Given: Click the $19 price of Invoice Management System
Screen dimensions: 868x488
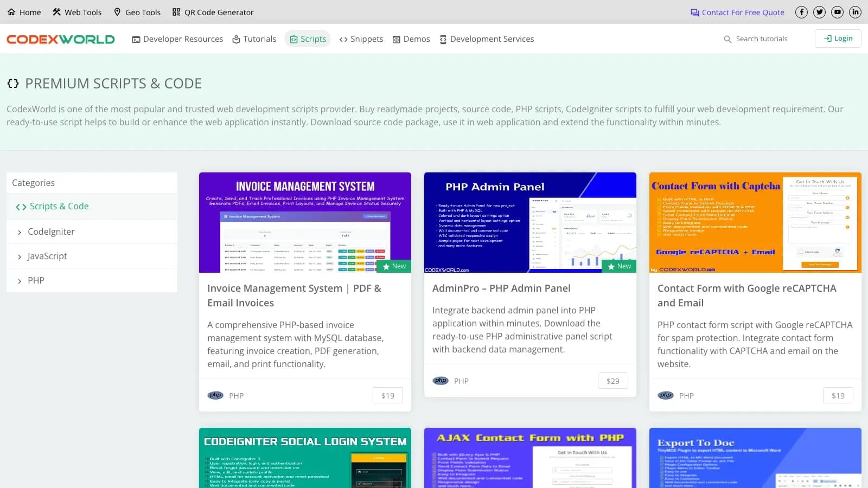Looking at the screenshot, I should coord(388,396).
